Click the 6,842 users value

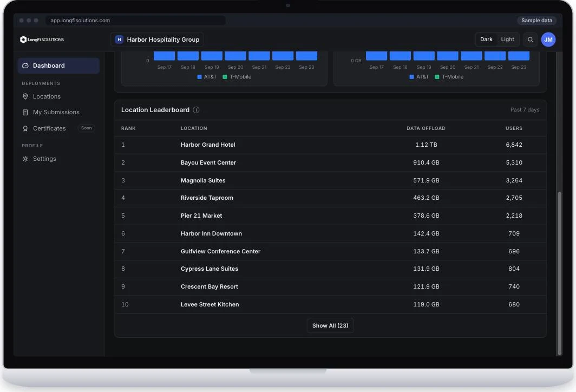point(514,145)
